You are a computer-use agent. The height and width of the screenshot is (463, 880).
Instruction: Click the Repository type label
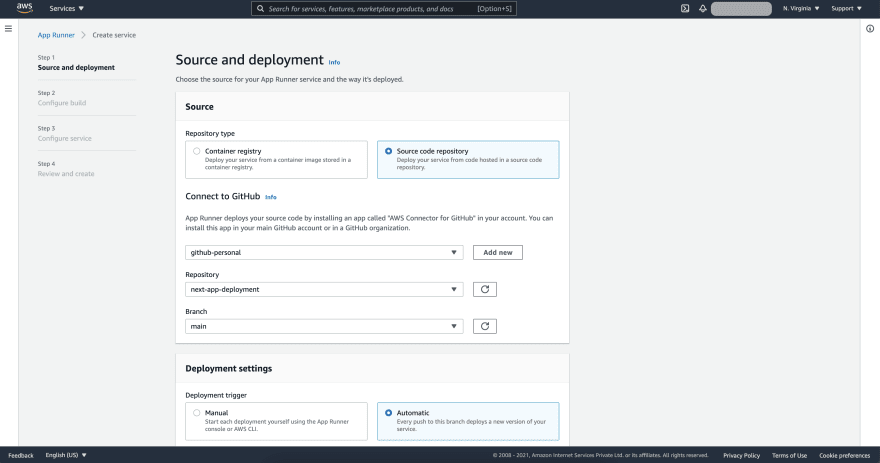pos(210,134)
